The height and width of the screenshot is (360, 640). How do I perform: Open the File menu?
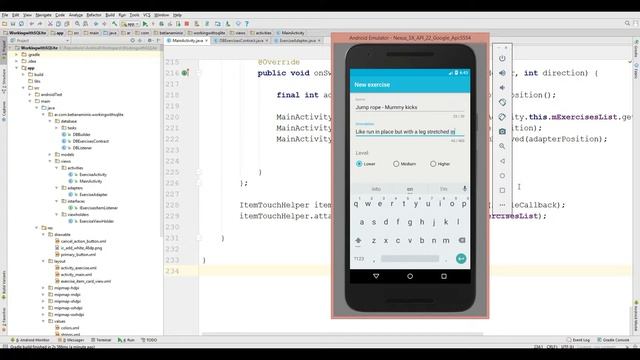(5, 15)
